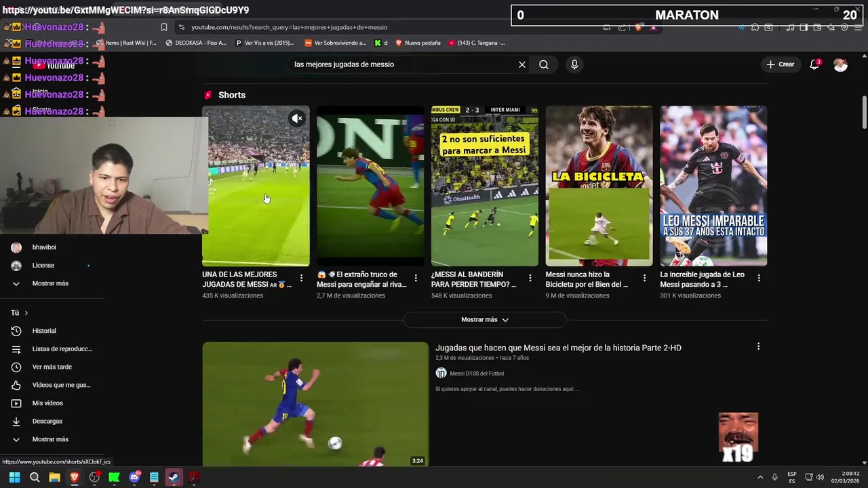Open Descargas in sidebar
Viewport: 868px width, 488px height.
pos(47,421)
